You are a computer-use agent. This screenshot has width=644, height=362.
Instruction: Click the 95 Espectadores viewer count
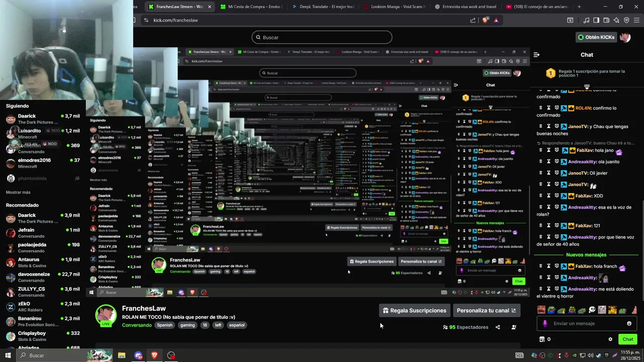pyautogui.click(x=465, y=327)
